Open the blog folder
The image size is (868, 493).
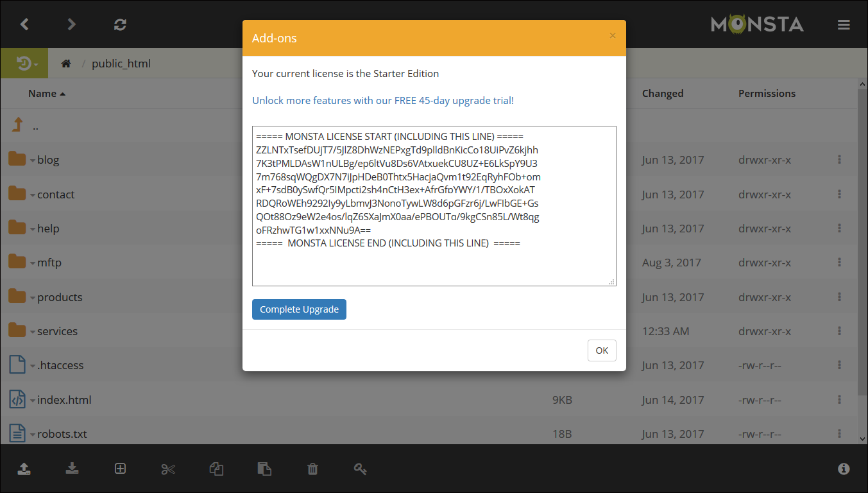pyautogui.click(x=48, y=160)
